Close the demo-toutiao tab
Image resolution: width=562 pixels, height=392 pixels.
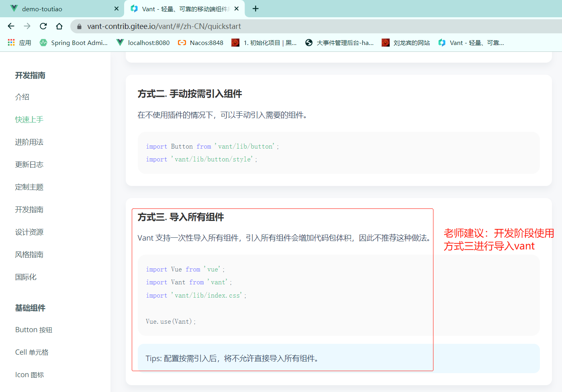[116, 8]
